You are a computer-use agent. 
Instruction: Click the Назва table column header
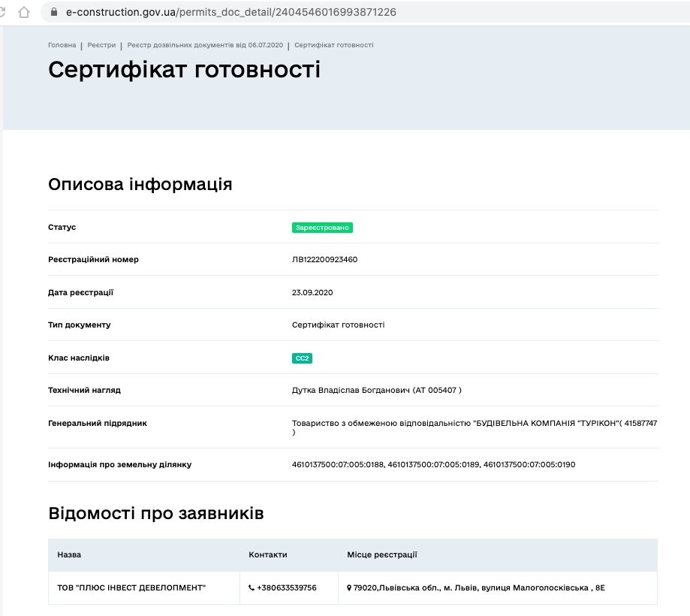tap(69, 555)
